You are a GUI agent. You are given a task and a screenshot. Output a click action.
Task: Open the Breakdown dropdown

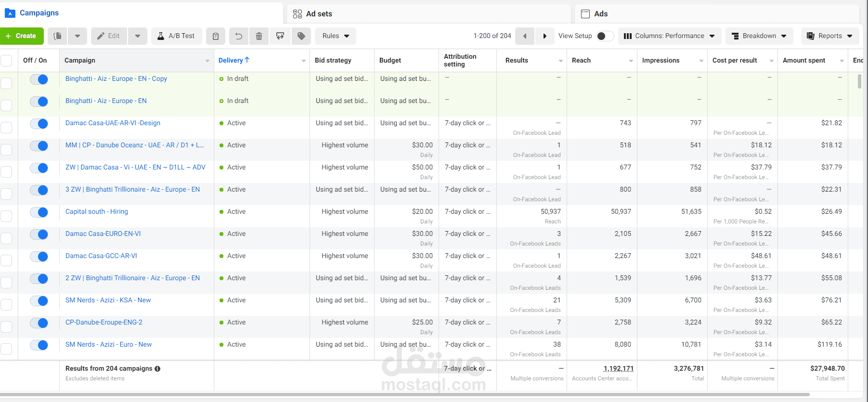pyautogui.click(x=759, y=36)
